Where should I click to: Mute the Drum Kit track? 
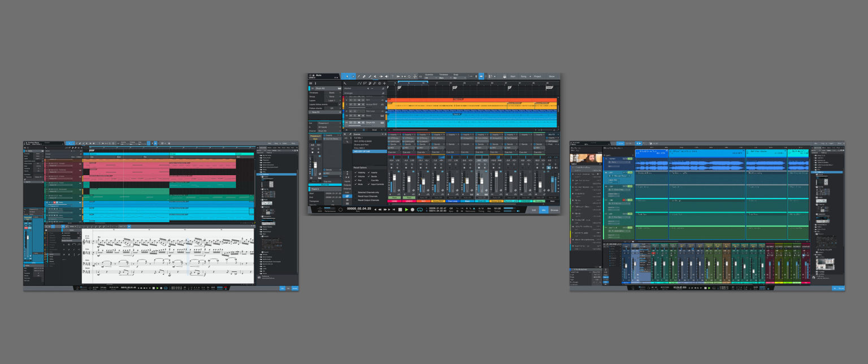tap(350, 123)
